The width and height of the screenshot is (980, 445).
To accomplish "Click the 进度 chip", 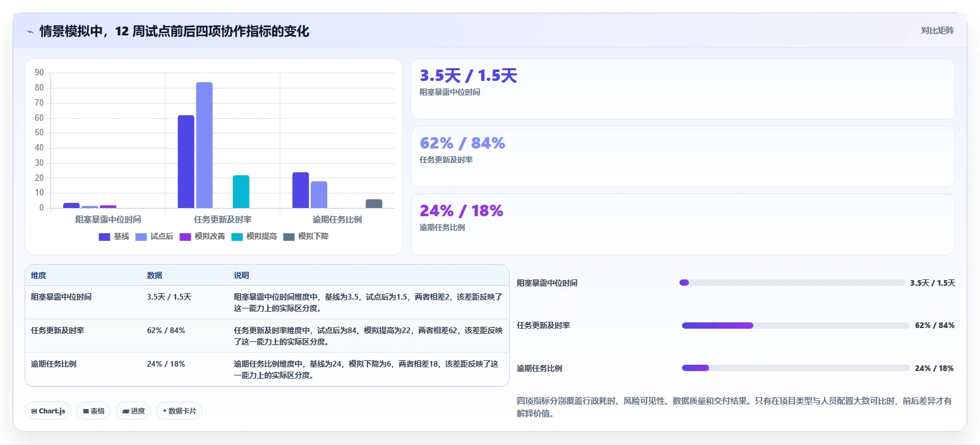I will click(133, 411).
